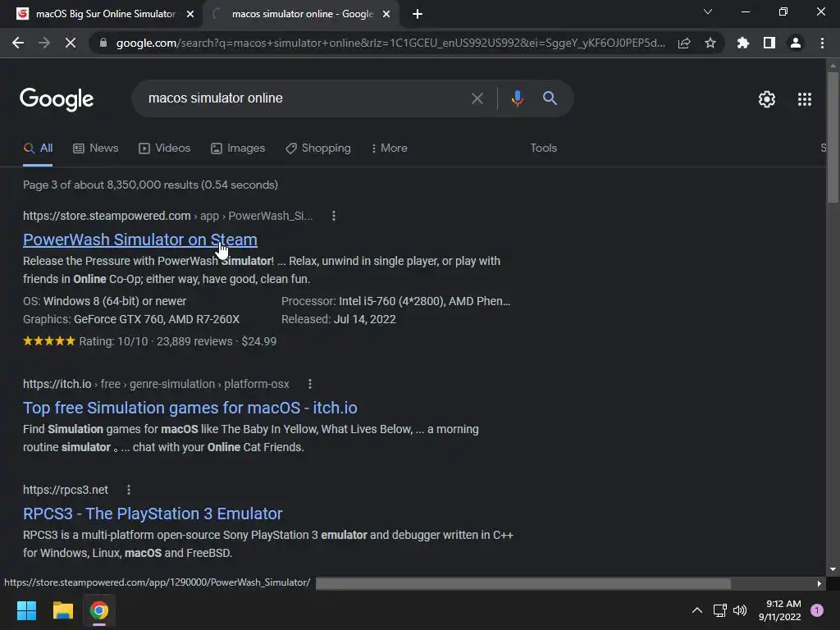This screenshot has width=840, height=630.
Task: Click the Google logo
Action: tap(57, 99)
